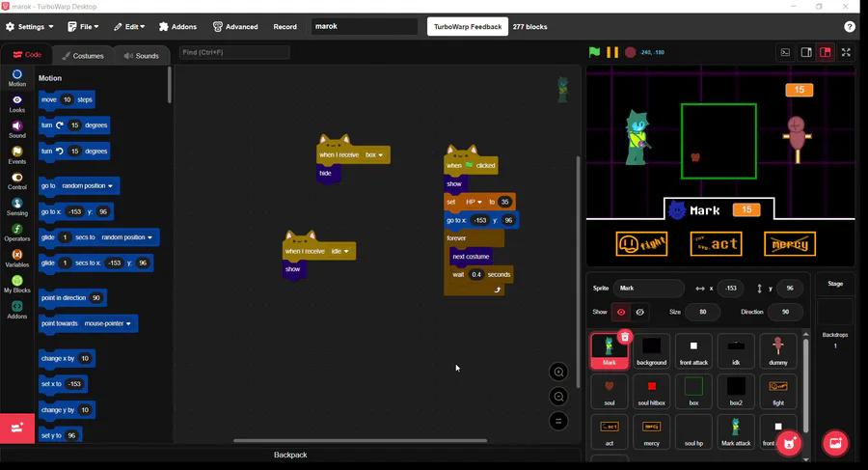Open the Settings menu
868x470 pixels.
point(30,27)
